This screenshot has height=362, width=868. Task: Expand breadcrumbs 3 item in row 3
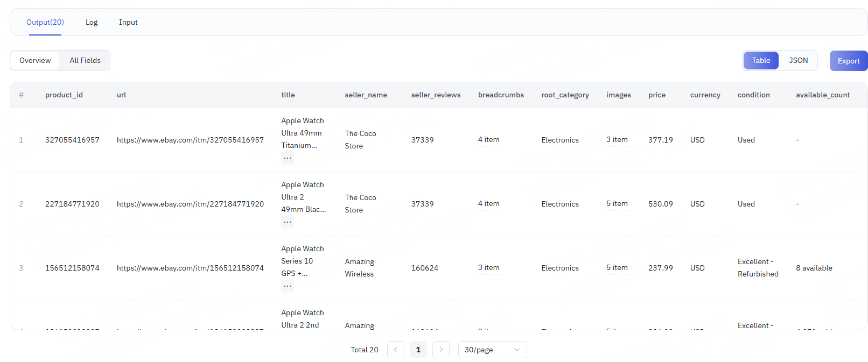(488, 268)
